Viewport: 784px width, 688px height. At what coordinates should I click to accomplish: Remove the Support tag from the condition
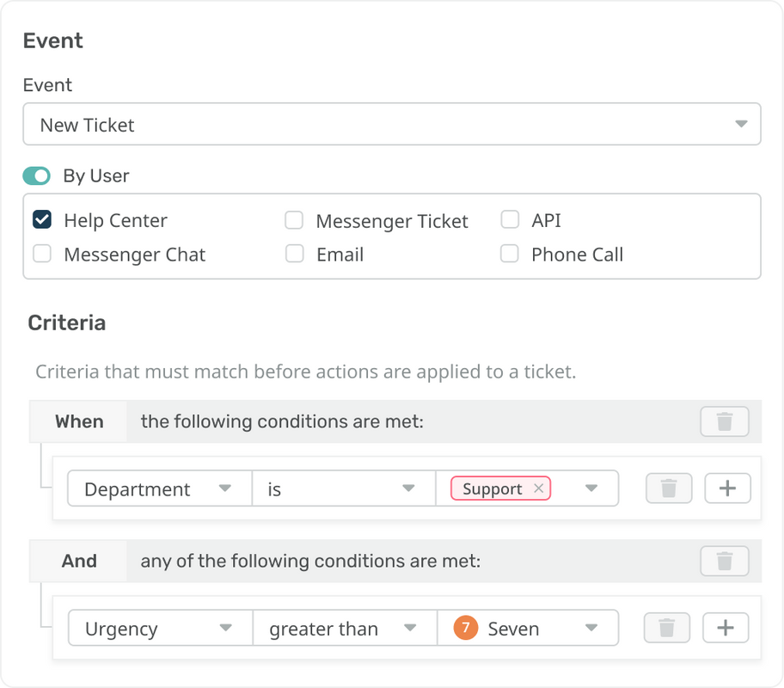click(539, 488)
